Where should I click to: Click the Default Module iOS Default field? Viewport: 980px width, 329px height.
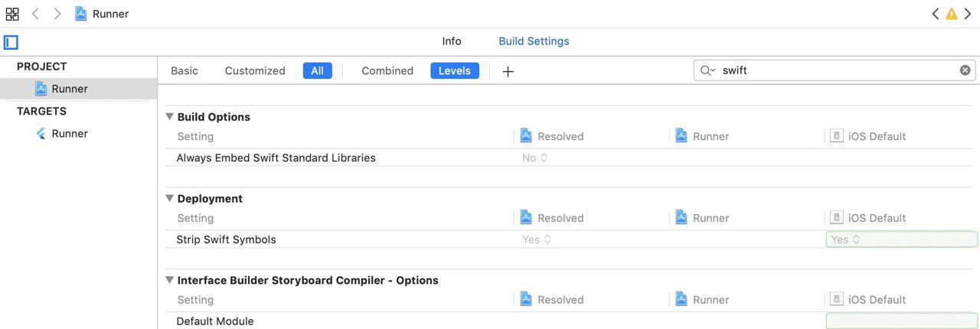[902, 321]
